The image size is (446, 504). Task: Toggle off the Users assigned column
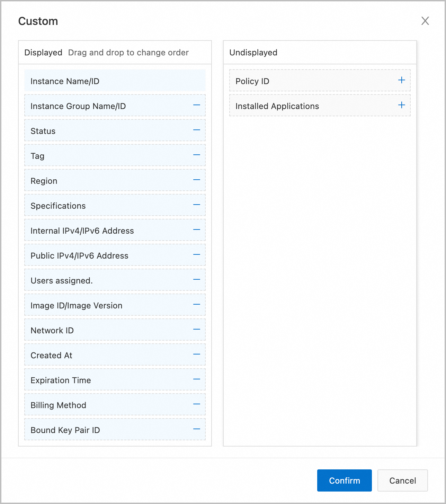tap(197, 279)
